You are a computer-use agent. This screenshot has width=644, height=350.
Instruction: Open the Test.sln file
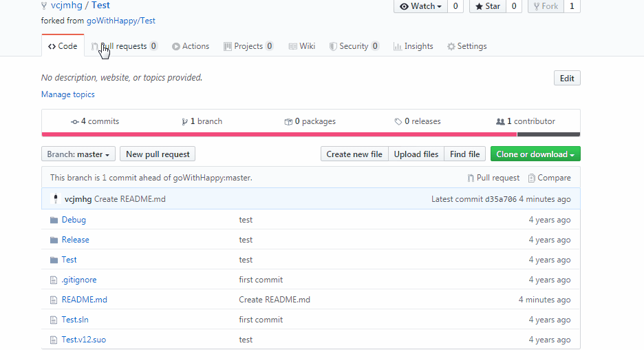tap(75, 320)
